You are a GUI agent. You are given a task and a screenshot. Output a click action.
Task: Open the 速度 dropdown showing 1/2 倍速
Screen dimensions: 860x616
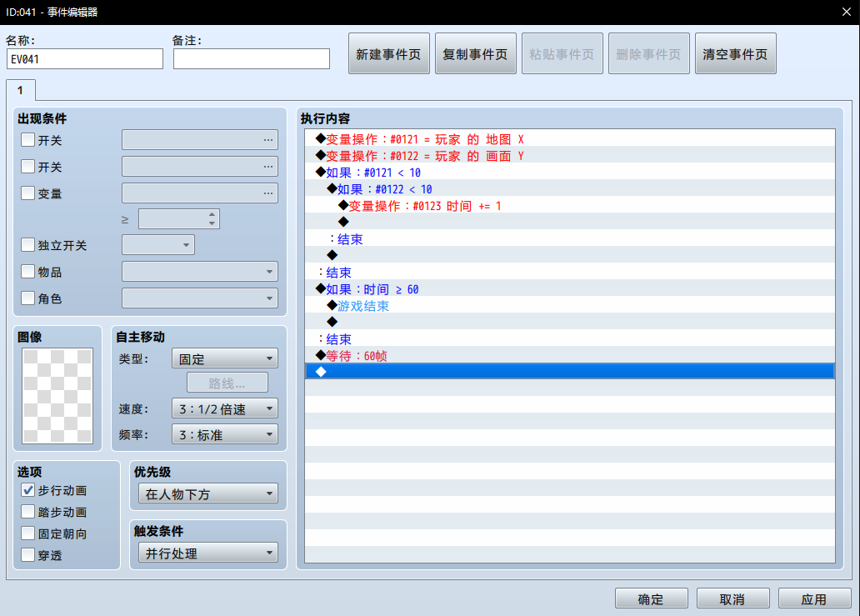[x=225, y=408]
